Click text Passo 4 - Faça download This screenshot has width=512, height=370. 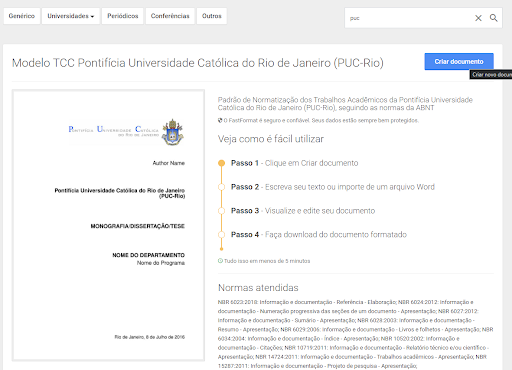pyautogui.click(x=319, y=235)
